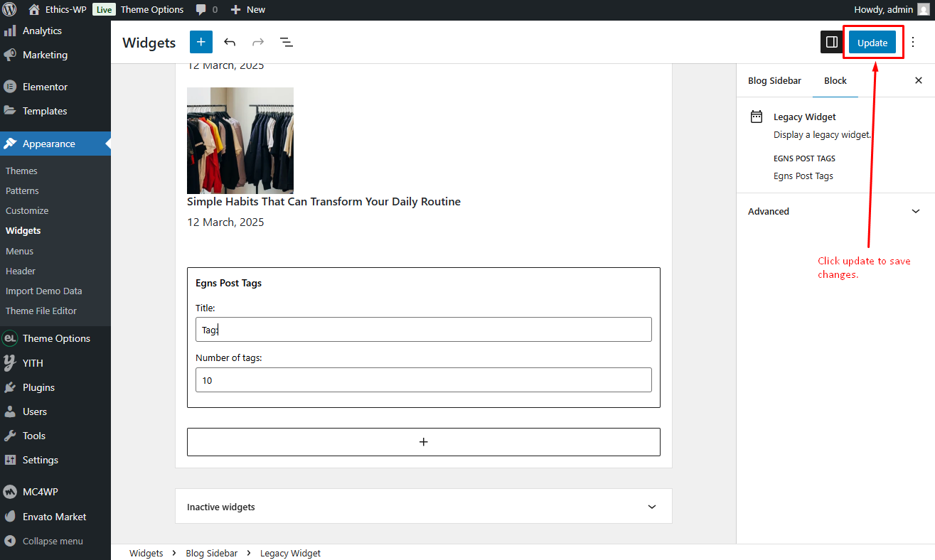935x560 pixels.
Task: Open Theme File Editor
Action: [x=41, y=311]
